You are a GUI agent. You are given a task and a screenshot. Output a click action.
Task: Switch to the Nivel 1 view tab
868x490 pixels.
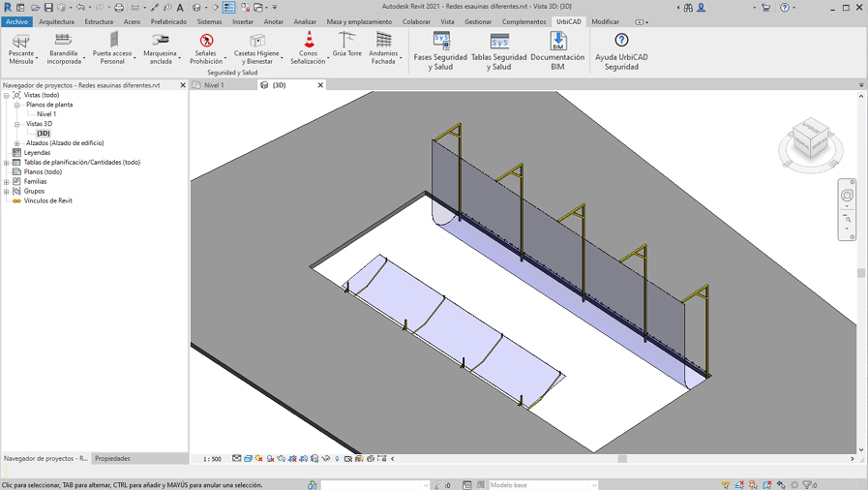click(x=214, y=85)
